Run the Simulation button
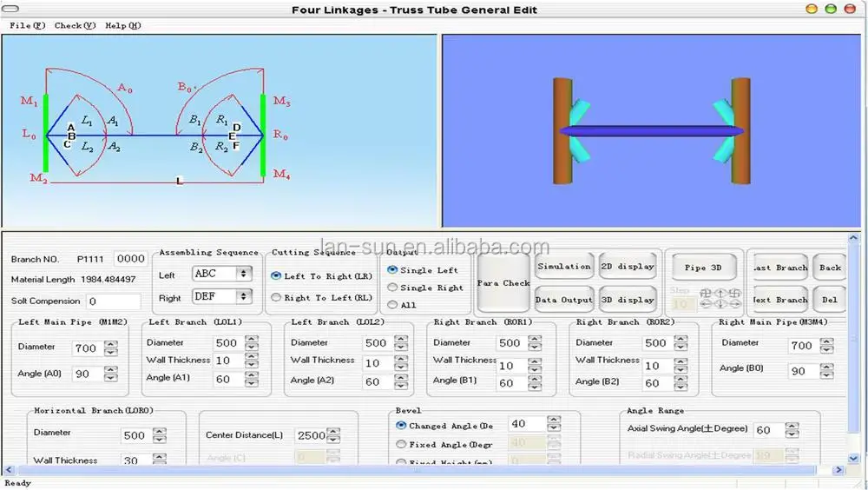868x490 pixels. point(563,267)
